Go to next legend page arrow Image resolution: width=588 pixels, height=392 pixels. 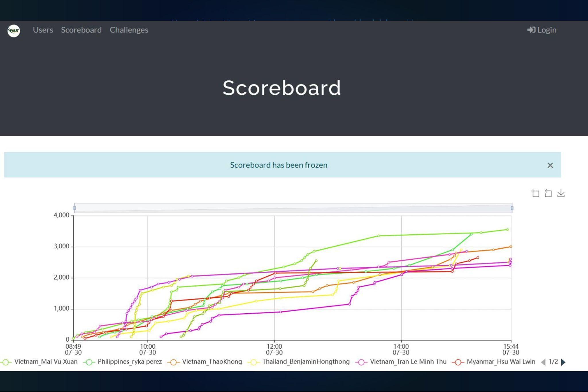coord(563,362)
